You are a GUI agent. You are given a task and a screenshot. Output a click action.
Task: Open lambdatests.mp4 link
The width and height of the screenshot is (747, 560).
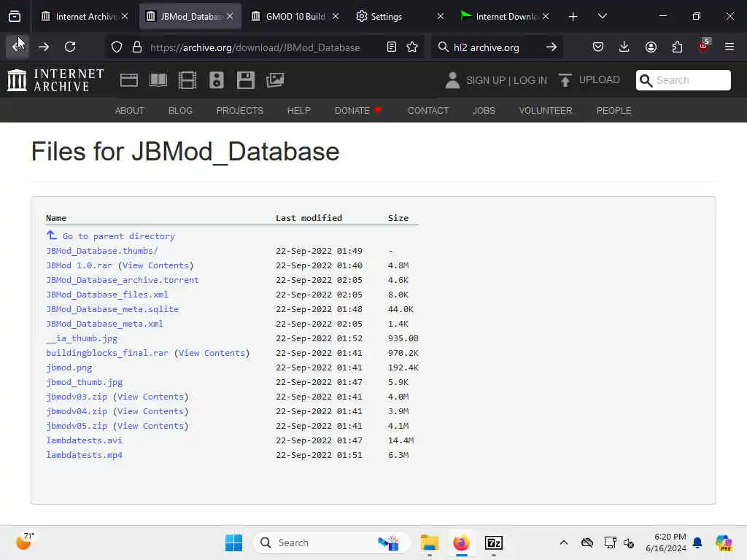pos(85,455)
